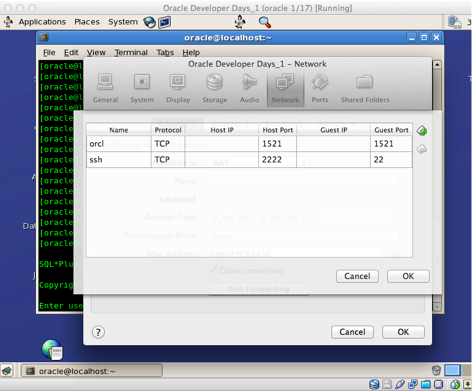472x391 pixels.
Task: Open the trash icon in bottom panel
Action: coord(436,370)
